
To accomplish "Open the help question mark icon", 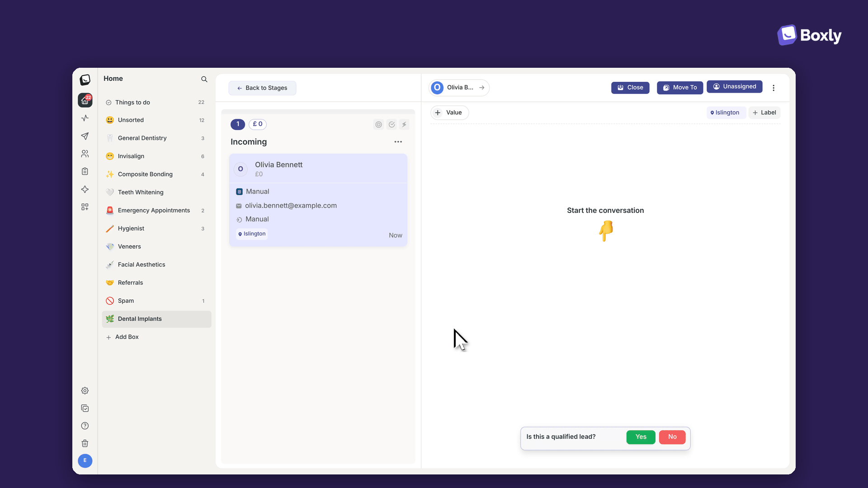I will click(85, 426).
